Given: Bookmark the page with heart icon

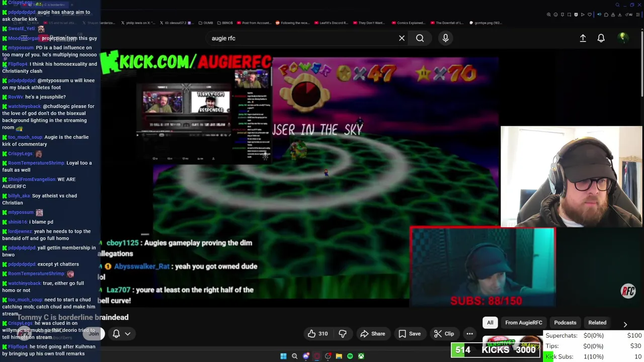Looking at the screenshot, I should coord(590,15).
